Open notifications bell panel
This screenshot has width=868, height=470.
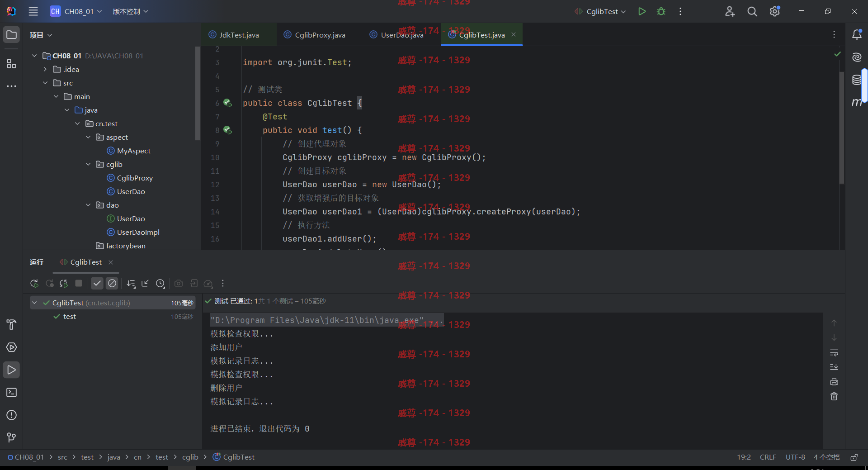[857, 34]
